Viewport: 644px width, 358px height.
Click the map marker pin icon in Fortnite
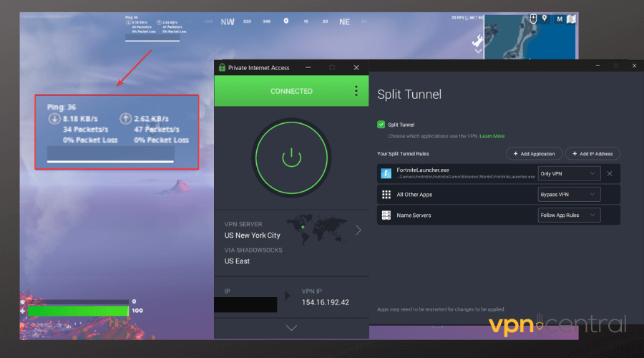point(545,19)
